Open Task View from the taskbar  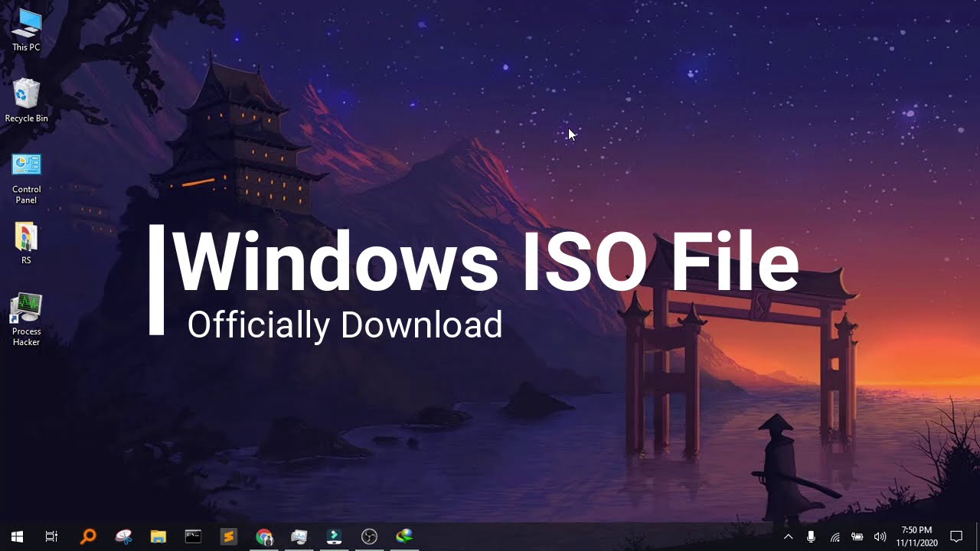click(51, 536)
